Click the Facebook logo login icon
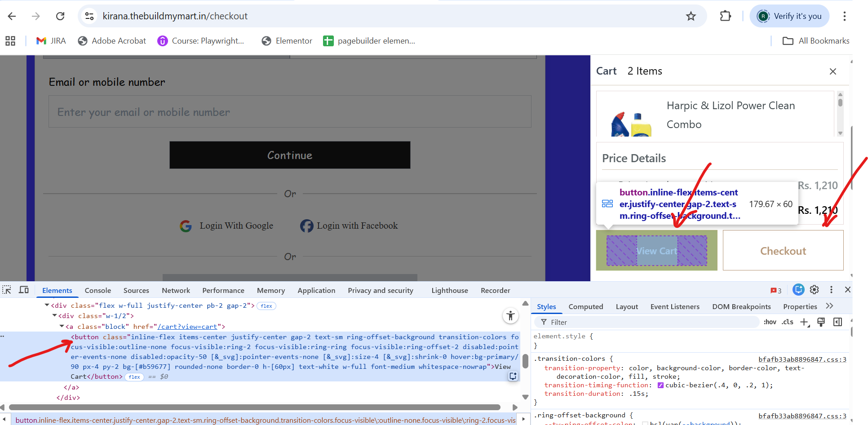Image resolution: width=868 pixels, height=425 pixels. point(307,226)
